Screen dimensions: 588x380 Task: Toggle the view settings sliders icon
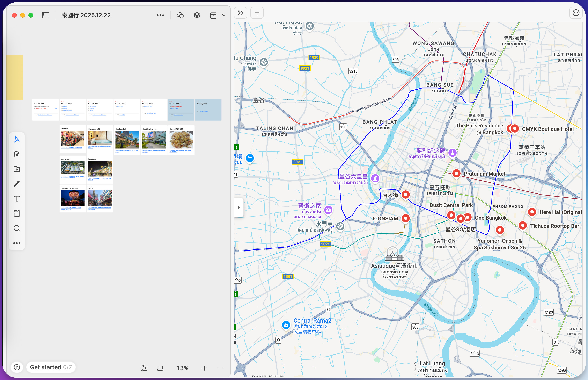144,368
